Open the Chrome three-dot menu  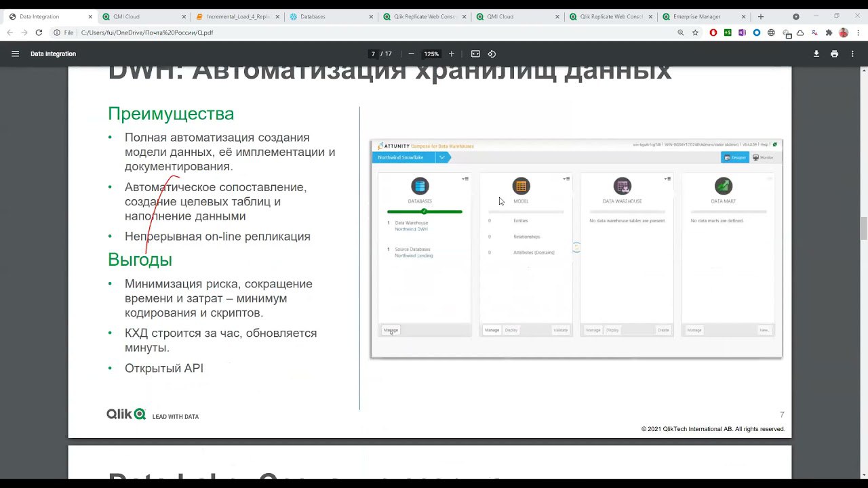(859, 33)
